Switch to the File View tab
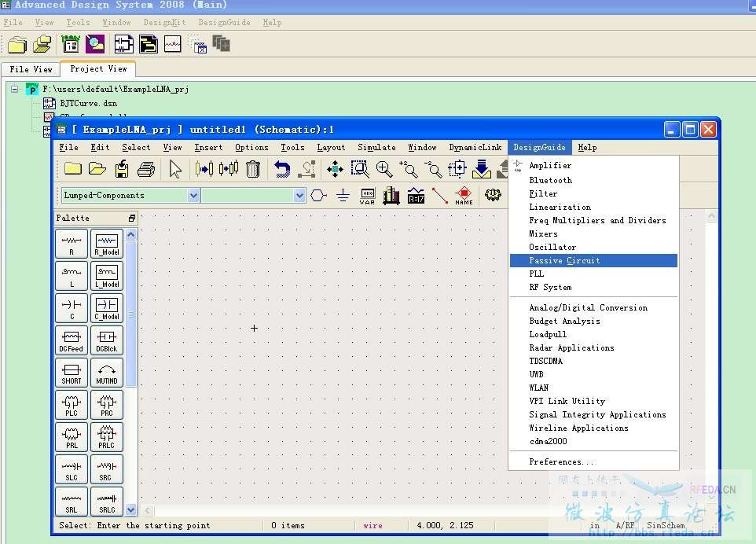This screenshot has width=756, height=544. (x=31, y=69)
